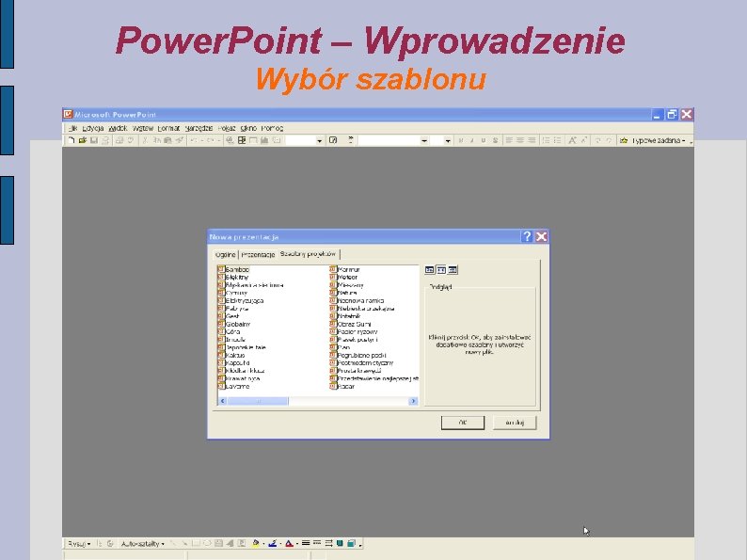Select the Meteor template
The width and height of the screenshot is (747, 560).
pos(343,277)
